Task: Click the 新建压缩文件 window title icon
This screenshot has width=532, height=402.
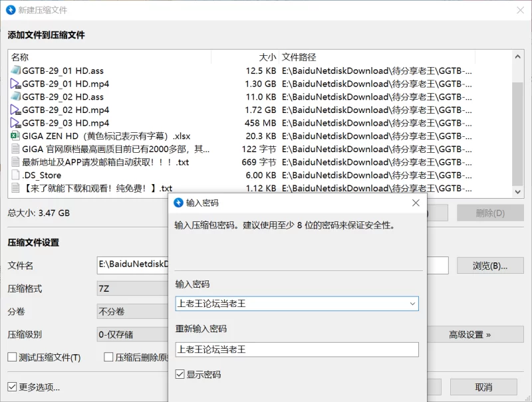Action: point(11,10)
